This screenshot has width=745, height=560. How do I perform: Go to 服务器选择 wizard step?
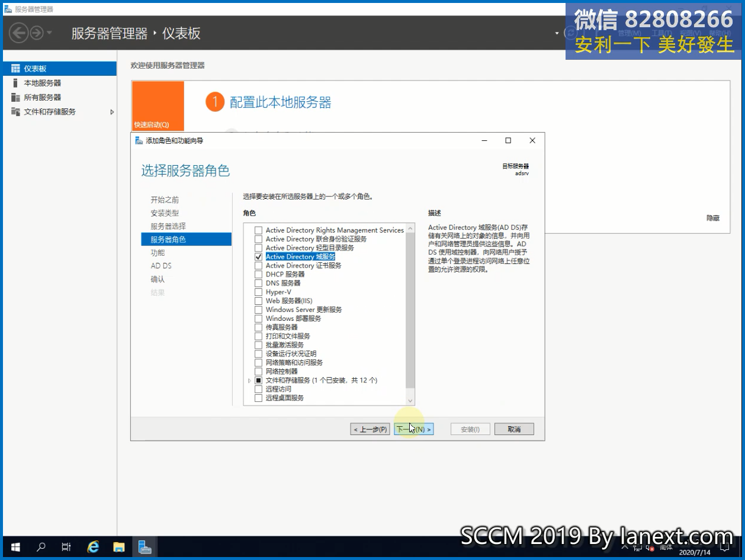click(x=168, y=226)
